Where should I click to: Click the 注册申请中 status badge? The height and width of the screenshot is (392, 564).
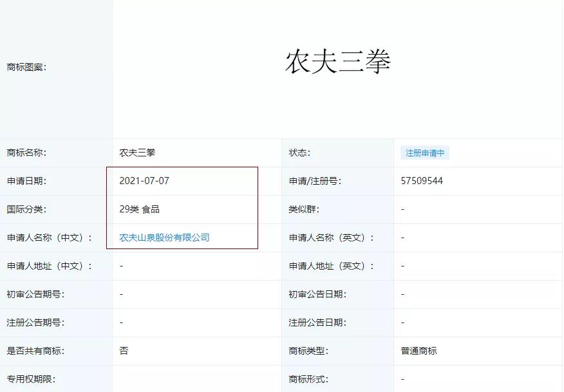coord(425,153)
